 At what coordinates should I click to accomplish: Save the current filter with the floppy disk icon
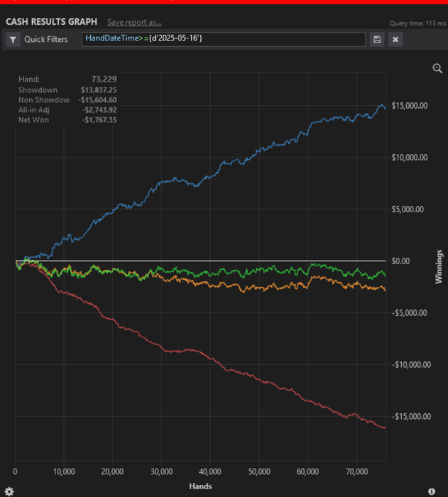377,40
